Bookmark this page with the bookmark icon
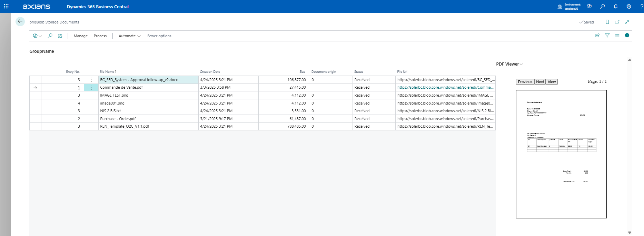The image size is (644, 236). (x=607, y=22)
